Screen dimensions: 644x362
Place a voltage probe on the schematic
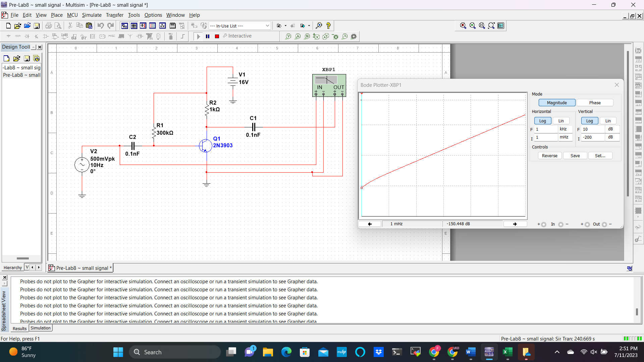[x=288, y=36]
